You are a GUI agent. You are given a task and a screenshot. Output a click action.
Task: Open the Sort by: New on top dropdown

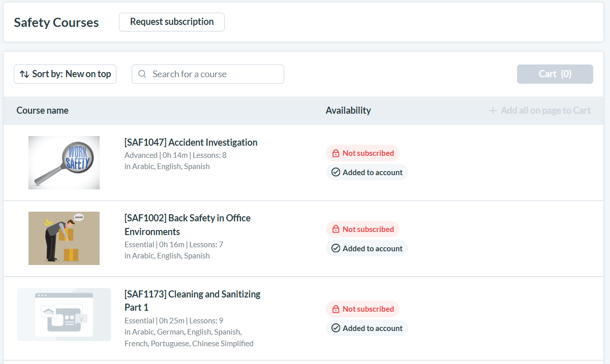[65, 74]
